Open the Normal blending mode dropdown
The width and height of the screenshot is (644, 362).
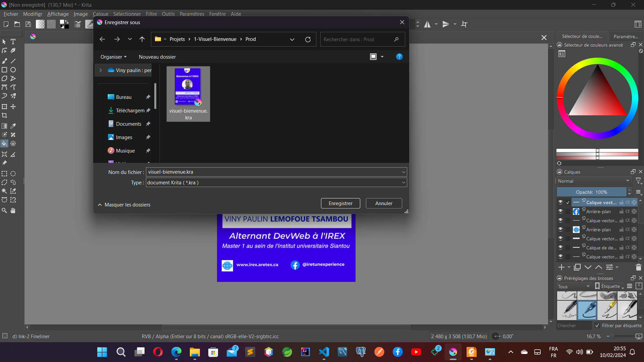594,181
